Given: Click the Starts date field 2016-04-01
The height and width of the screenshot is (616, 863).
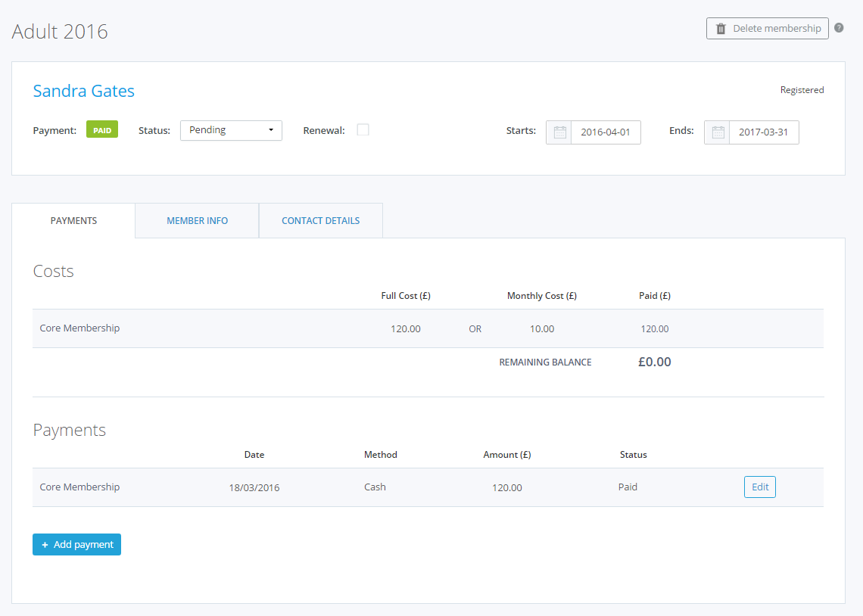Looking at the screenshot, I should [606, 132].
